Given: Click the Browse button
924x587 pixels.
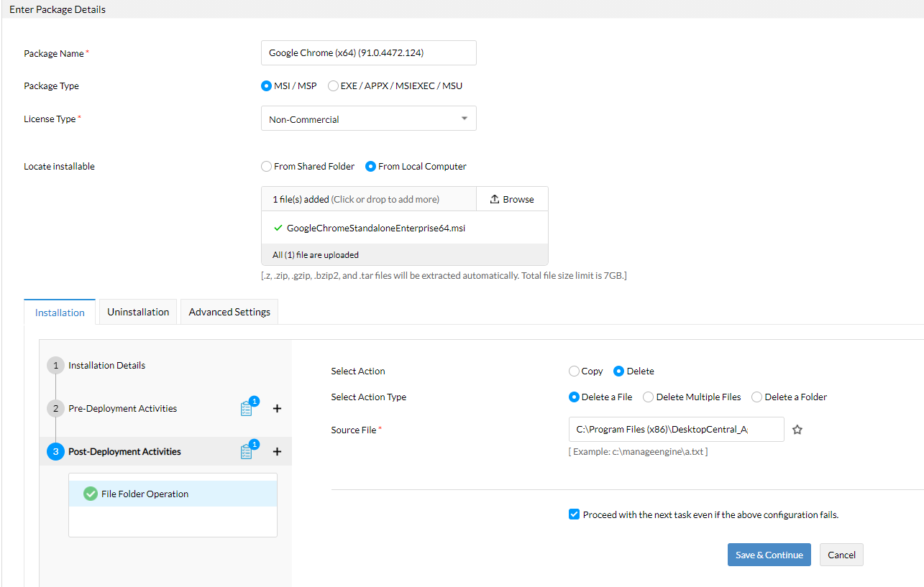Looking at the screenshot, I should [x=512, y=199].
